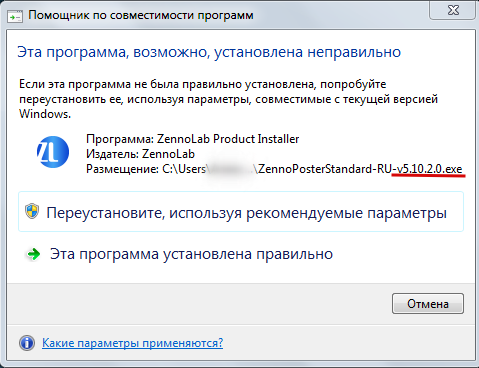Image resolution: width=479 pixels, height=368 pixels.
Task: Open the "Какие параметры применяются?" link
Action: pos(132,343)
